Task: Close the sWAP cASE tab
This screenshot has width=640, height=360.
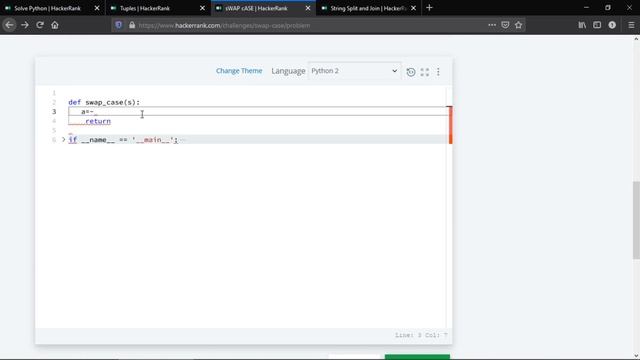Action: 308,8
